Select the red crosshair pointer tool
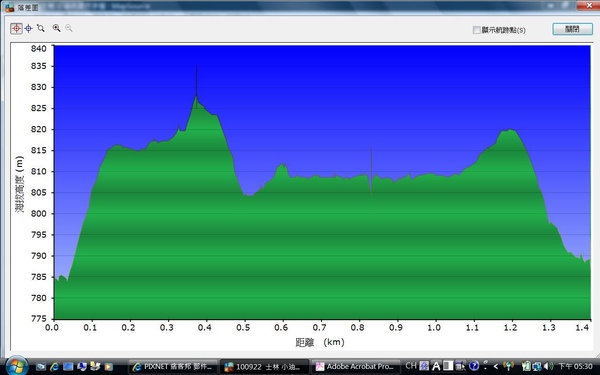Image resolution: width=600 pixels, height=375 pixels. 16,28
